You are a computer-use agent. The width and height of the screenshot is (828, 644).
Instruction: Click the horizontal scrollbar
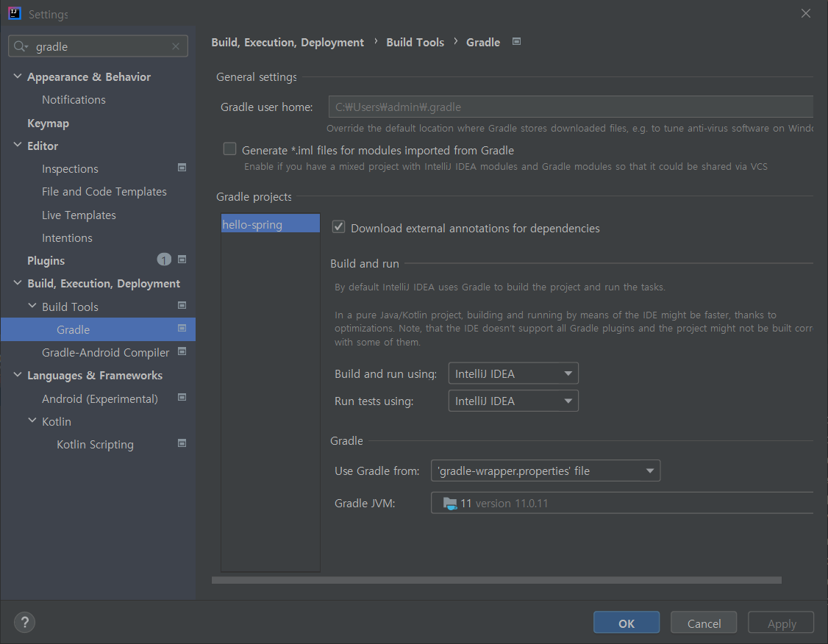point(496,580)
